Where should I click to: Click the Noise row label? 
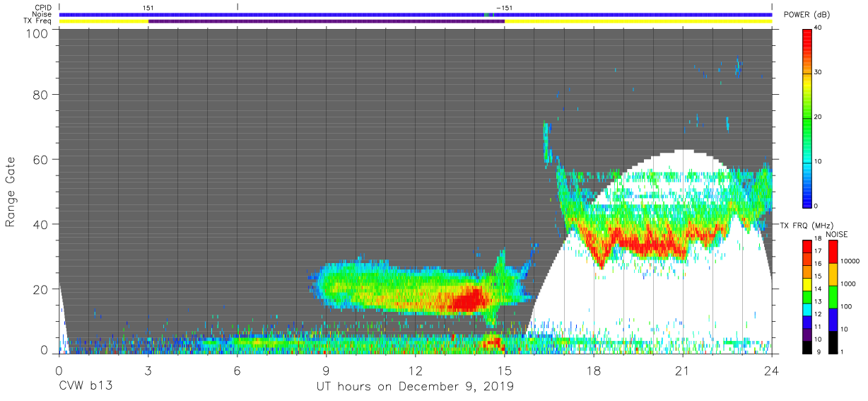pos(41,14)
